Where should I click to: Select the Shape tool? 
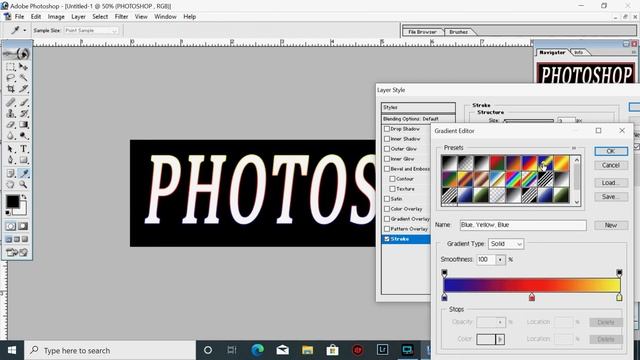pyautogui.click(x=23, y=160)
